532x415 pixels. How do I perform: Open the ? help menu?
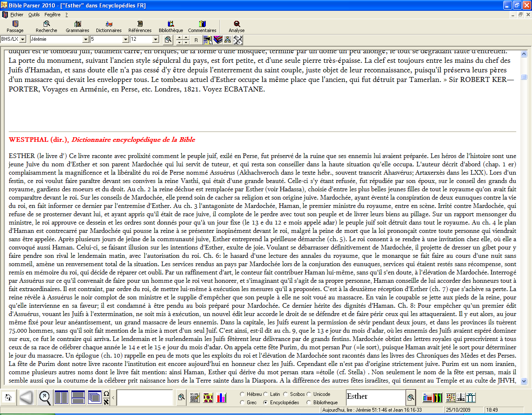coord(66,15)
